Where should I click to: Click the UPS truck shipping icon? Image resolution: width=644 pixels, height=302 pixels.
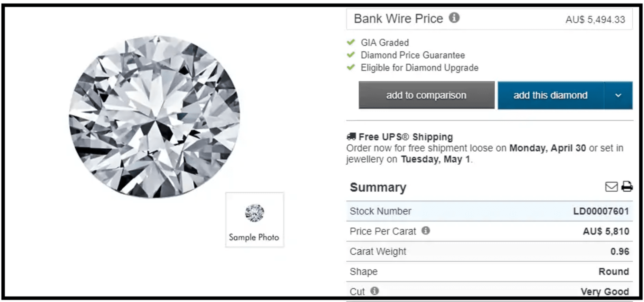point(351,136)
